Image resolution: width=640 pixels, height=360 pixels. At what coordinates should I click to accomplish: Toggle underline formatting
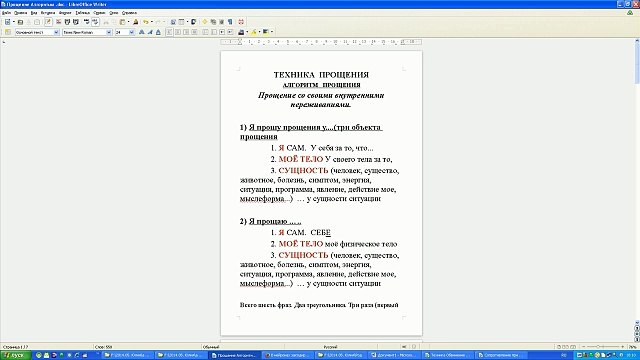coord(158,32)
